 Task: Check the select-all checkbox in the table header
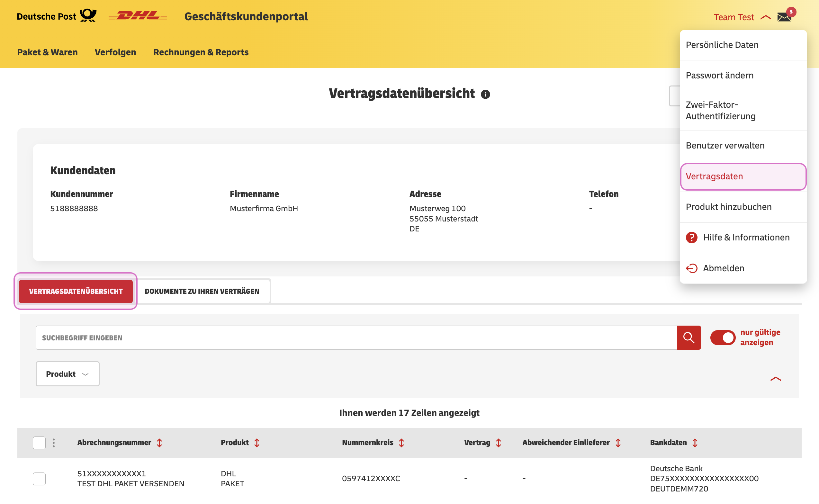[x=39, y=443]
